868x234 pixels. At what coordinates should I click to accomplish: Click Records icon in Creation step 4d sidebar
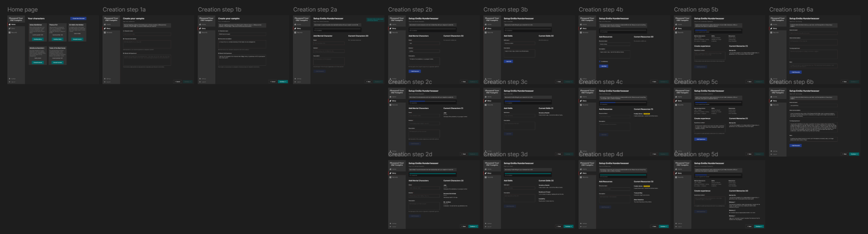click(581, 177)
